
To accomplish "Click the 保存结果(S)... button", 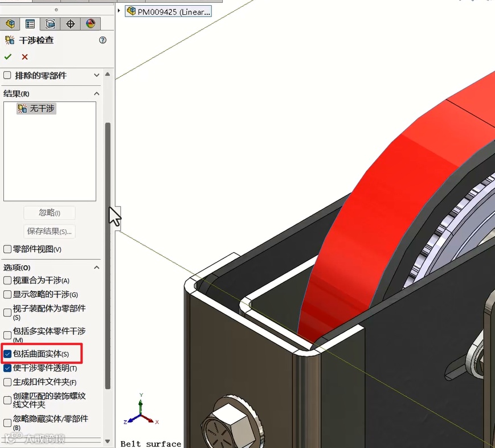I will (50, 231).
